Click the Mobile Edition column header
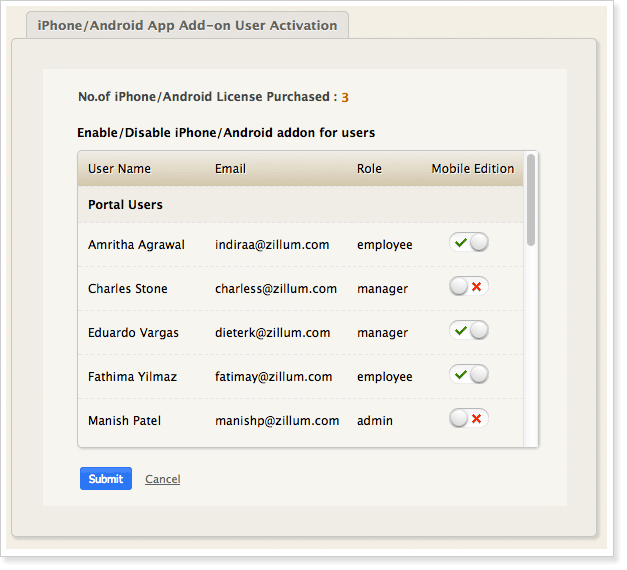Viewport: 627px width, 570px height. 472,169
